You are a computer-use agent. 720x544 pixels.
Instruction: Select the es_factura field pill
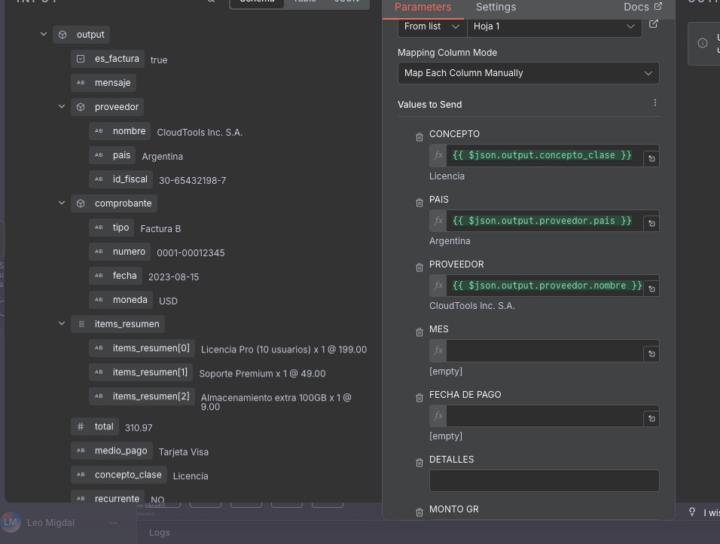(107, 59)
